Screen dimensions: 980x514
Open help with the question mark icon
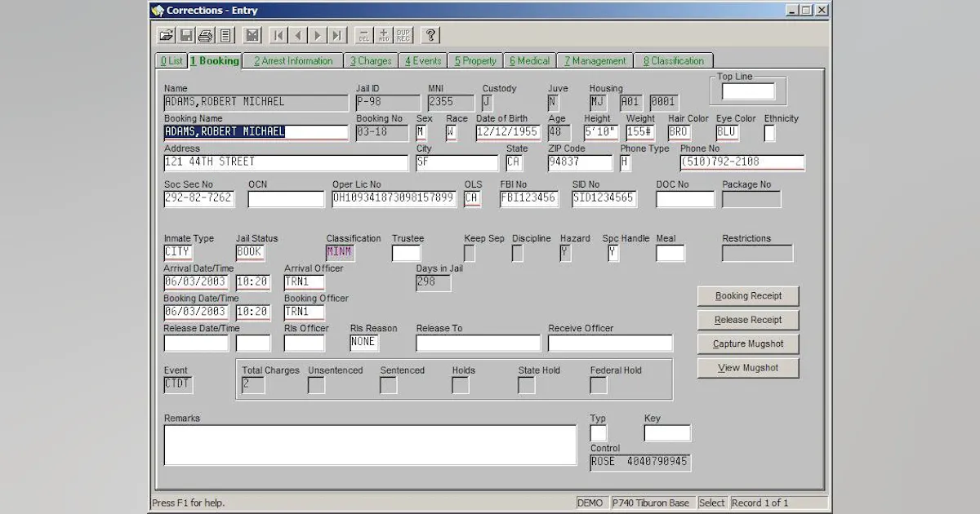431,35
